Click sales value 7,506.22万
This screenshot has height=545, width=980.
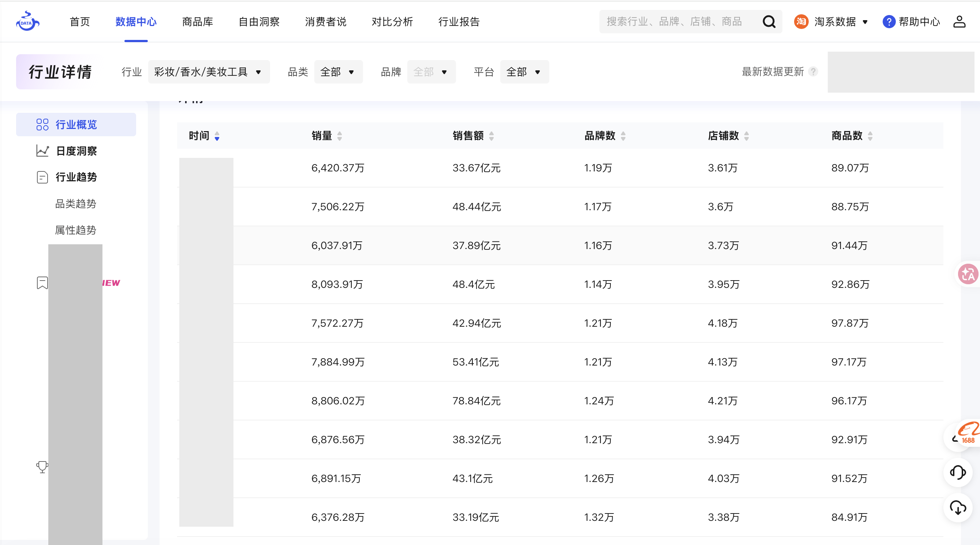tap(338, 207)
